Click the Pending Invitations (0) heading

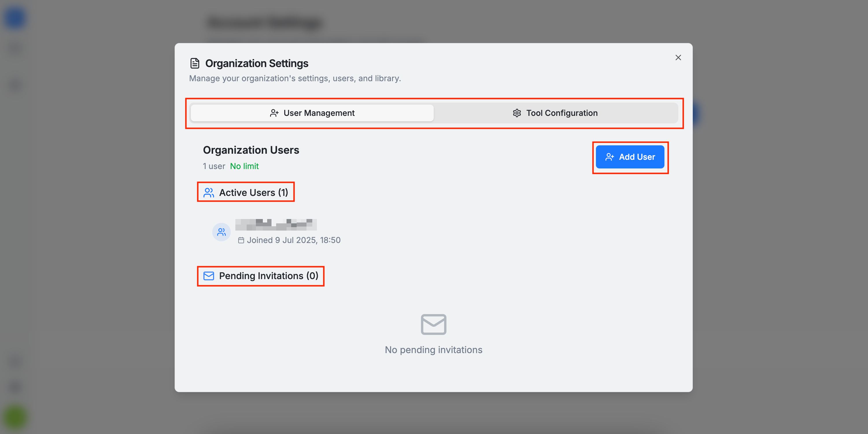(x=268, y=276)
